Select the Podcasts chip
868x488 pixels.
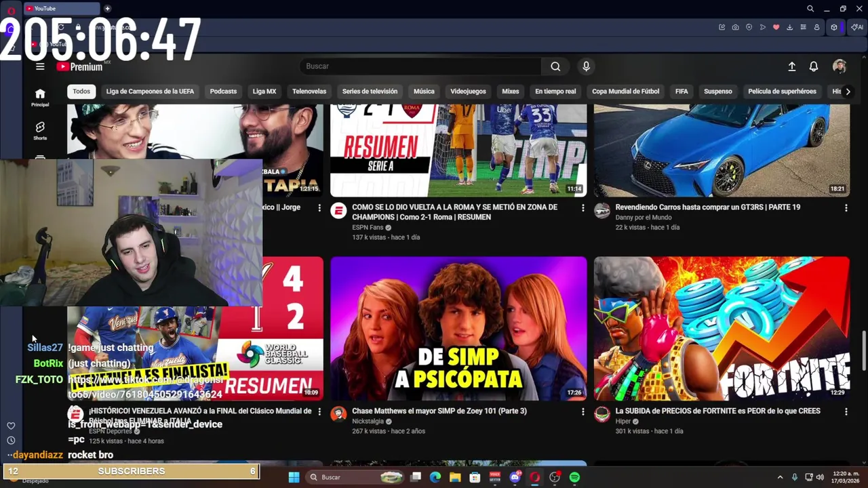[x=223, y=91]
